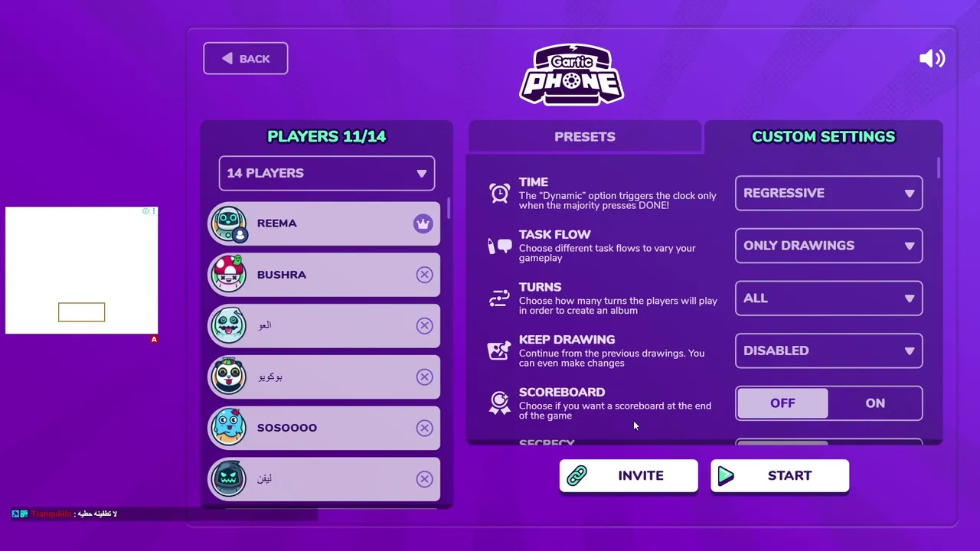The width and height of the screenshot is (980, 551).
Task: Click the alarm clock TIME icon
Action: (500, 193)
